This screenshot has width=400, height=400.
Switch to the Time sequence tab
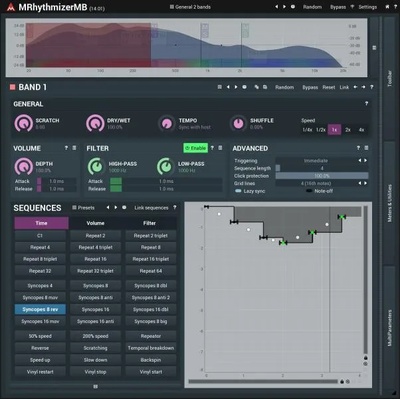click(x=41, y=223)
